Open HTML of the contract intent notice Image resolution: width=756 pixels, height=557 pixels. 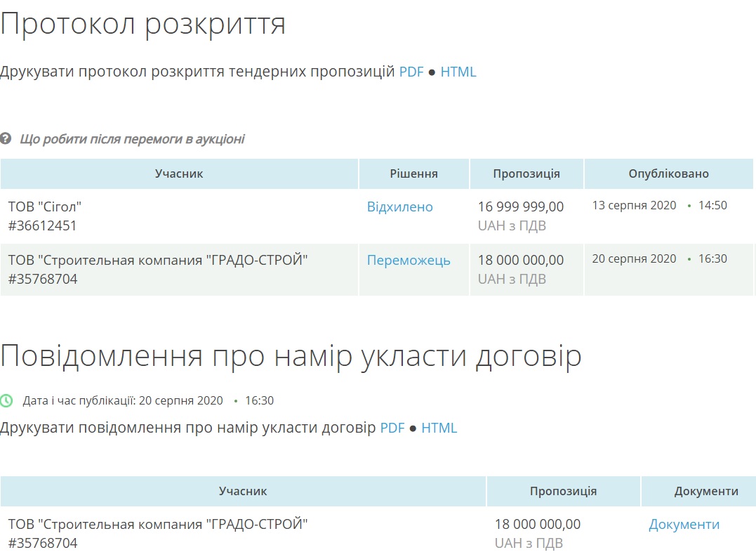(439, 428)
